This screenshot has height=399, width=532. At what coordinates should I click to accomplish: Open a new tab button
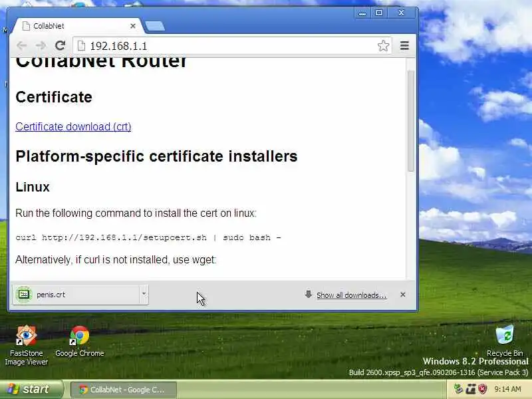coord(155,26)
